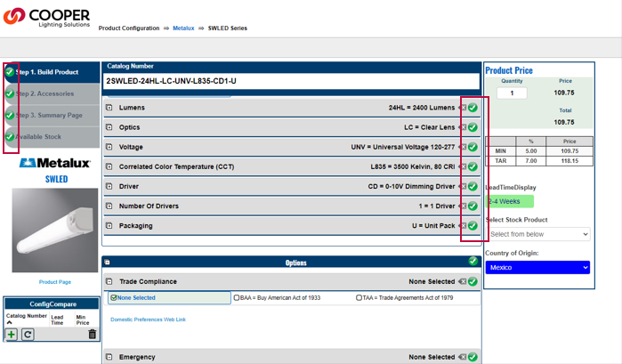
Task: Click green checkmark on Trade Compliance row
Action: coord(473,281)
